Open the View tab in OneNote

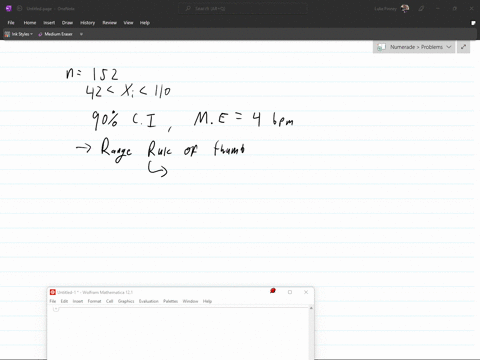(x=128, y=23)
